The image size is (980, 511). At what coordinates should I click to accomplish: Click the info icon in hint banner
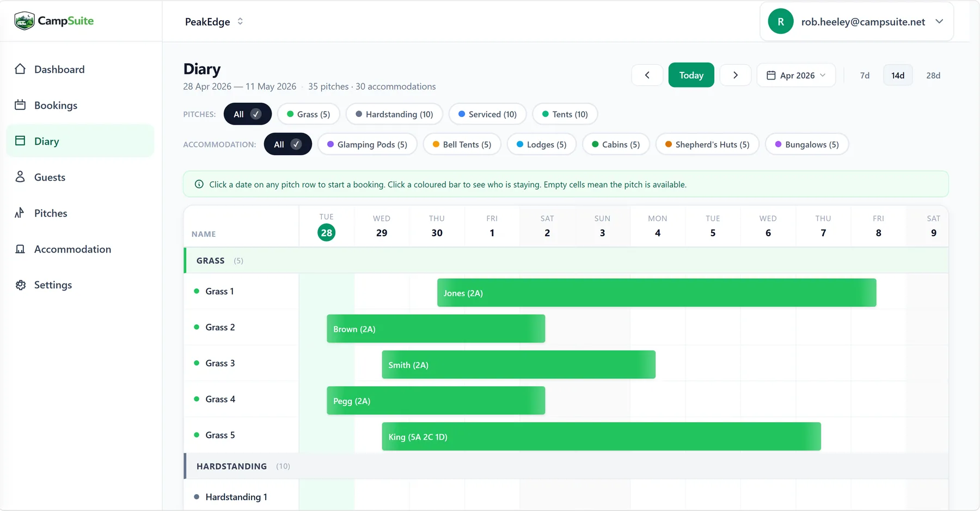[199, 184]
